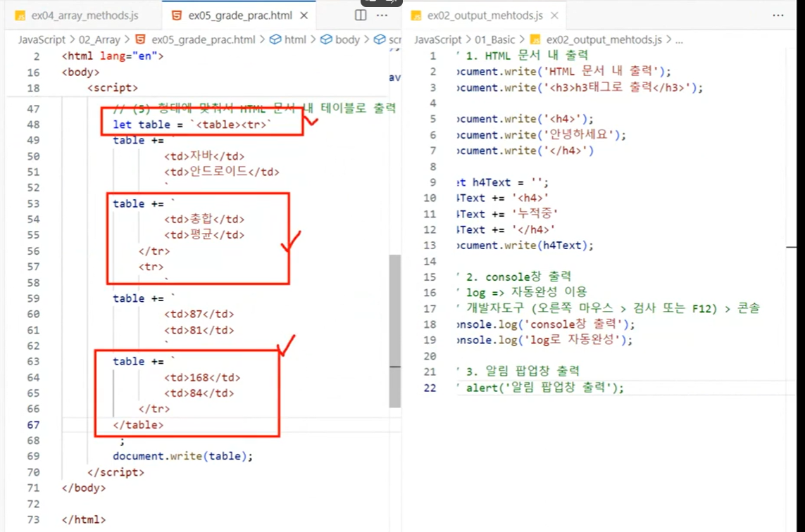Click html symbol breadcrumb

tap(295, 39)
